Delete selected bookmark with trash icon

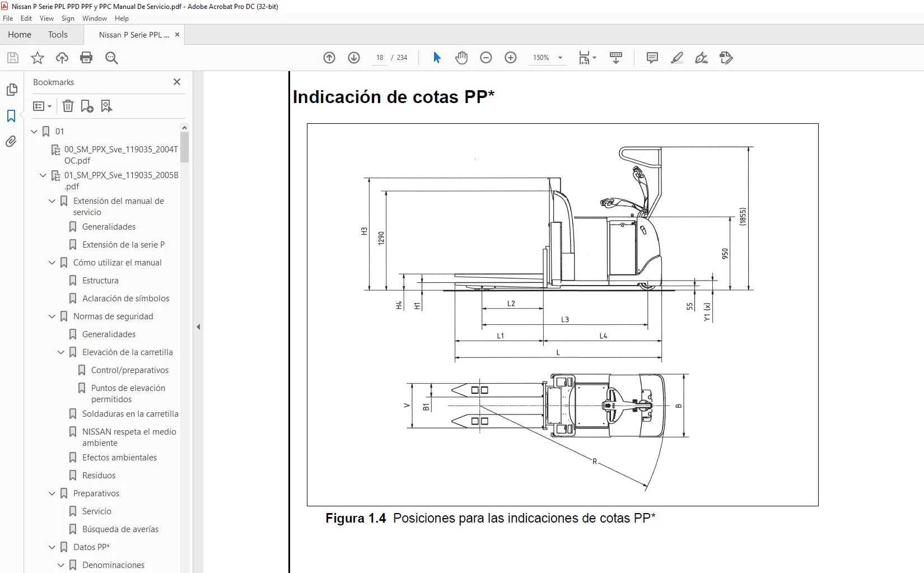tap(68, 106)
